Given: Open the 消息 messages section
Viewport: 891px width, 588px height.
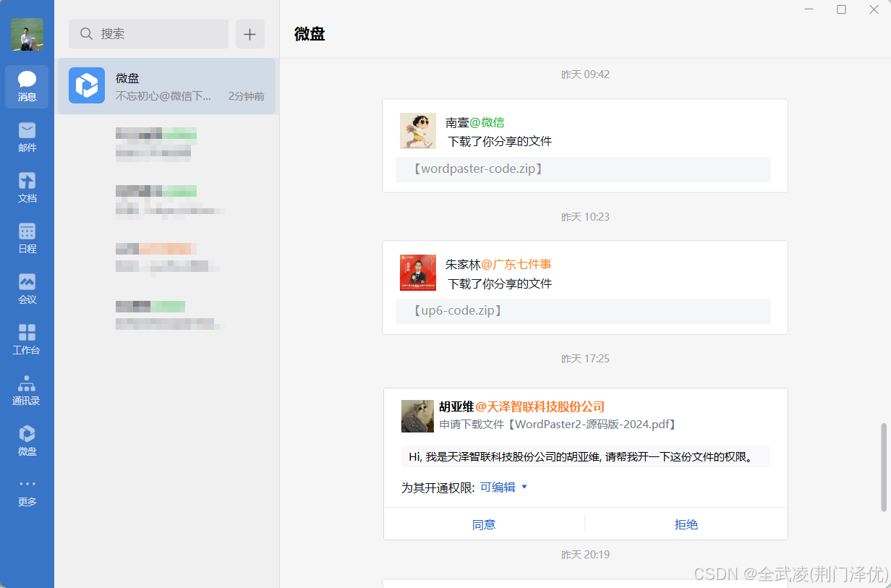Looking at the screenshot, I should pyautogui.click(x=27, y=87).
